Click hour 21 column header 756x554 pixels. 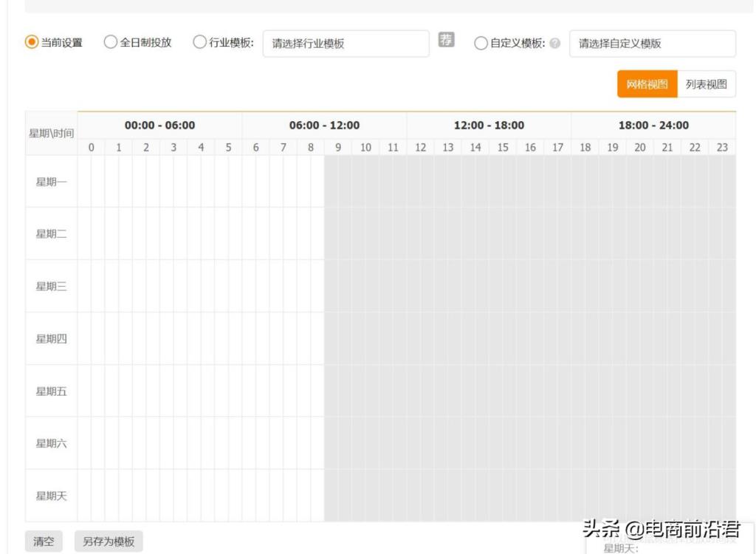click(x=667, y=147)
